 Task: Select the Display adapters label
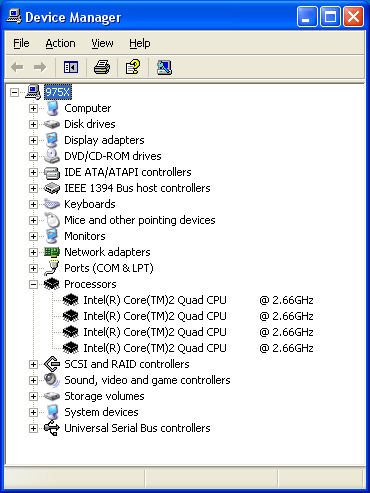tap(104, 140)
